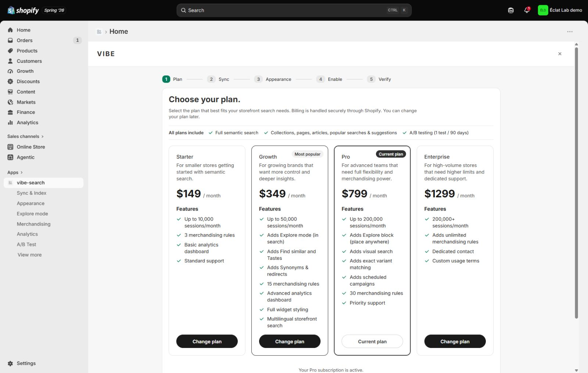588x373 pixels.
Task: Click the Choose your plan heading
Action: tap(204, 100)
